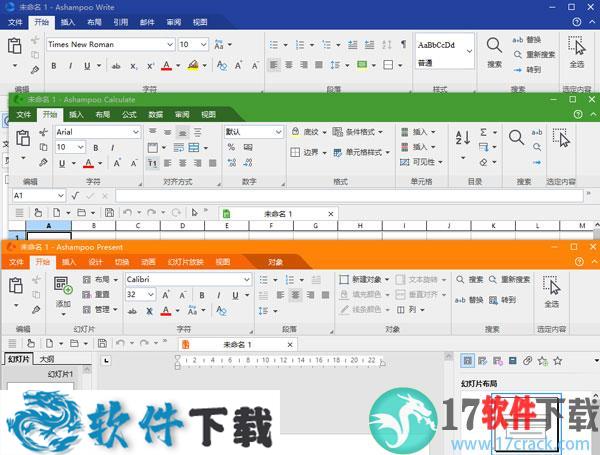The image size is (600, 455).
Task: Show paragraph marks in Write
Action: 403,44
